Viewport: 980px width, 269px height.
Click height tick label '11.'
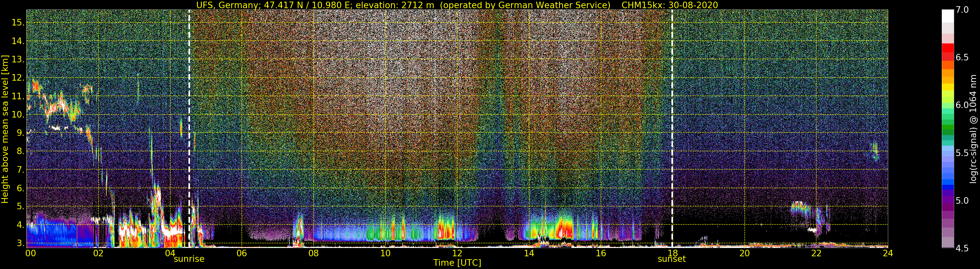click(x=18, y=96)
